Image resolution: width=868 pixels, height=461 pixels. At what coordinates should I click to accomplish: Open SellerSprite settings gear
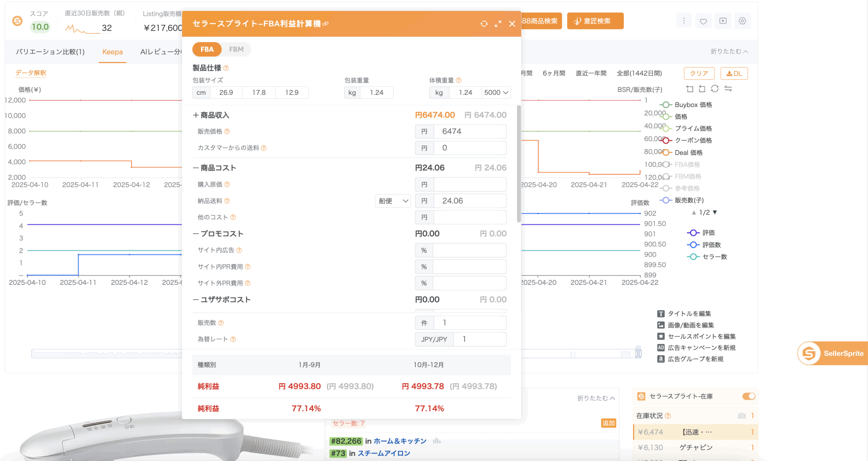click(x=743, y=21)
